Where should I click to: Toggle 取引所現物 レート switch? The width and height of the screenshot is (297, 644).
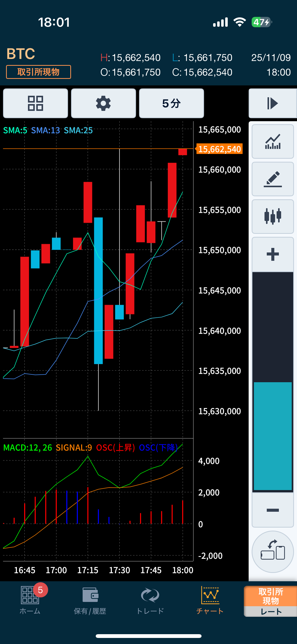pos(271,601)
